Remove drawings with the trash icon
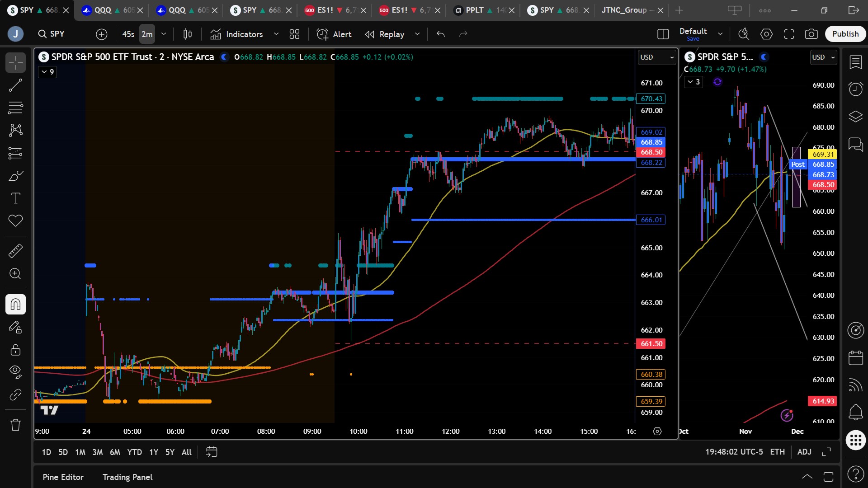The width and height of the screenshot is (868, 488). click(x=15, y=425)
